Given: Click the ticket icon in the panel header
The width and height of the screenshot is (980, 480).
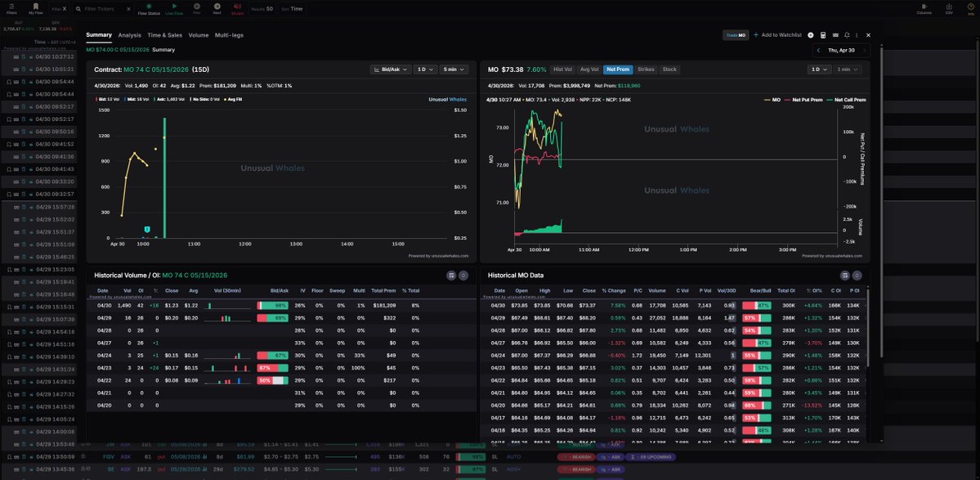Looking at the screenshot, I should click(835, 35).
